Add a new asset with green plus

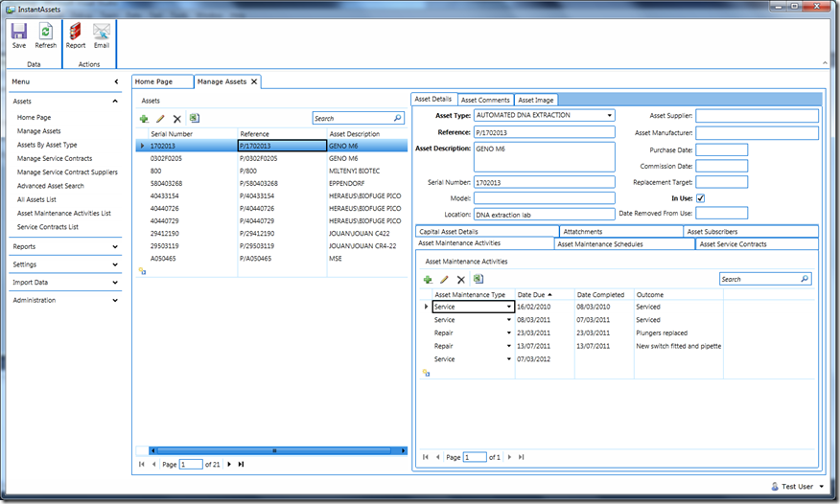click(144, 119)
